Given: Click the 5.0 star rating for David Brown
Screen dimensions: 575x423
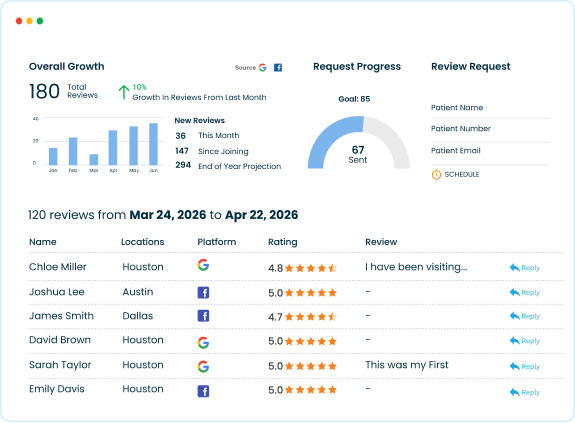Looking at the screenshot, I should (x=303, y=341).
